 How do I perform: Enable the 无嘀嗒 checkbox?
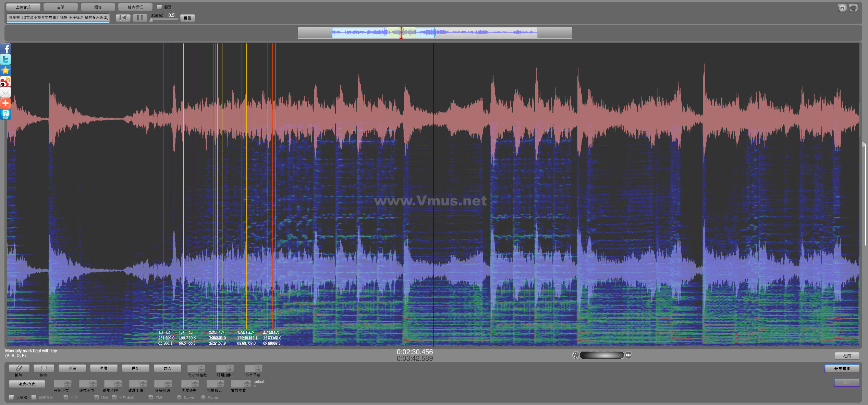[12, 397]
